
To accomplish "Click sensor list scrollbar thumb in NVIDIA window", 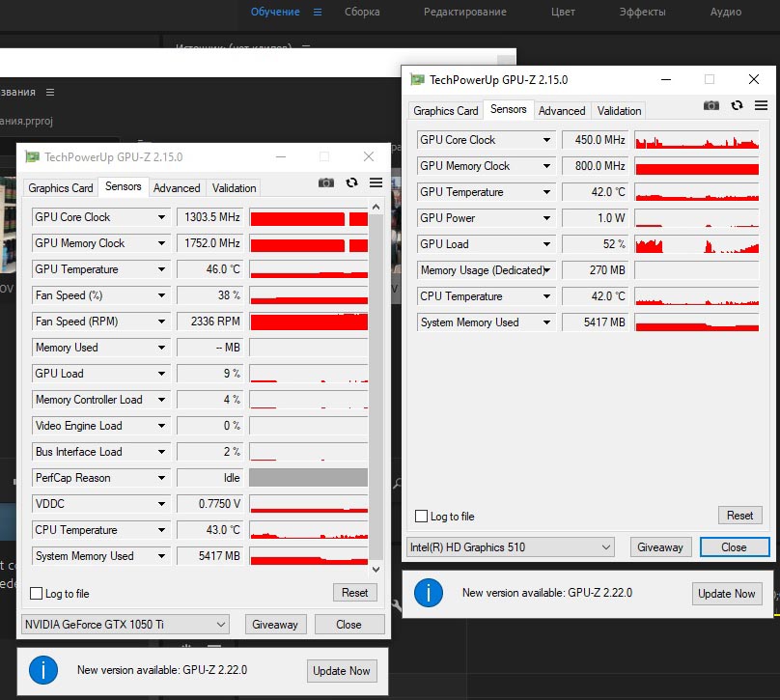I will tap(376, 387).
